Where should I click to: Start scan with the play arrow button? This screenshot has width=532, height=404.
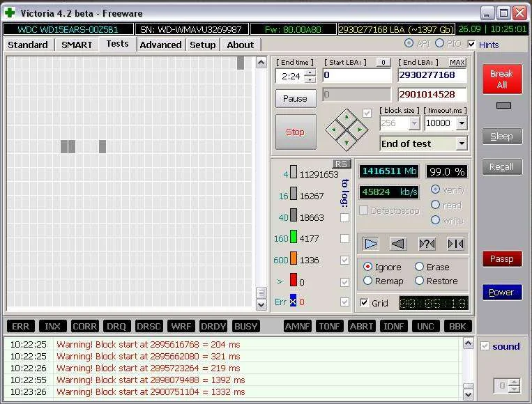(x=370, y=243)
